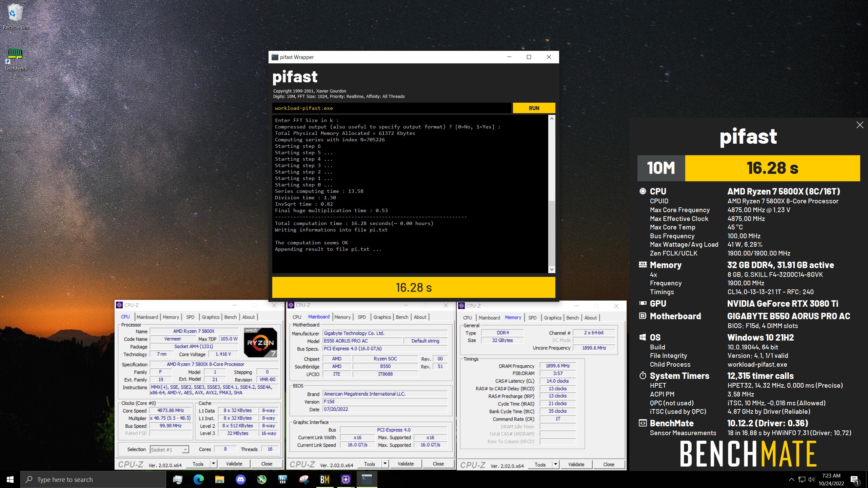This screenshot has height=488, width=868.
Task: Select SPD tab in Memory CPU-Z window
Action: 532,318
